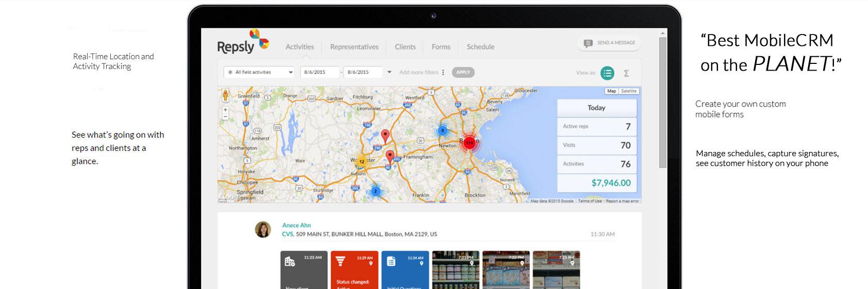Image resolution: width=868 pixels, height=289 pixels.
Task: Click the Visits count 70
Action: tap(626, 145)
